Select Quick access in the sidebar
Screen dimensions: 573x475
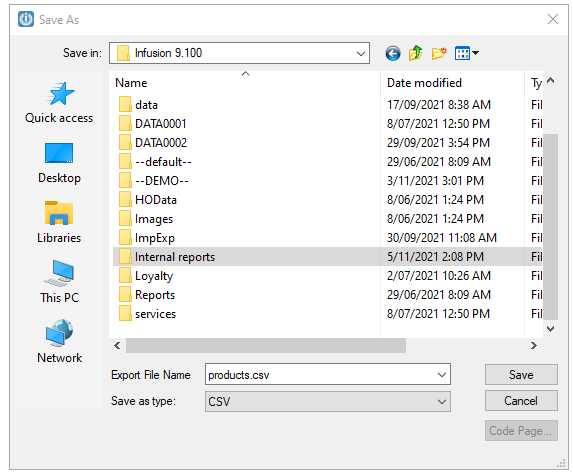pos(59,103)
